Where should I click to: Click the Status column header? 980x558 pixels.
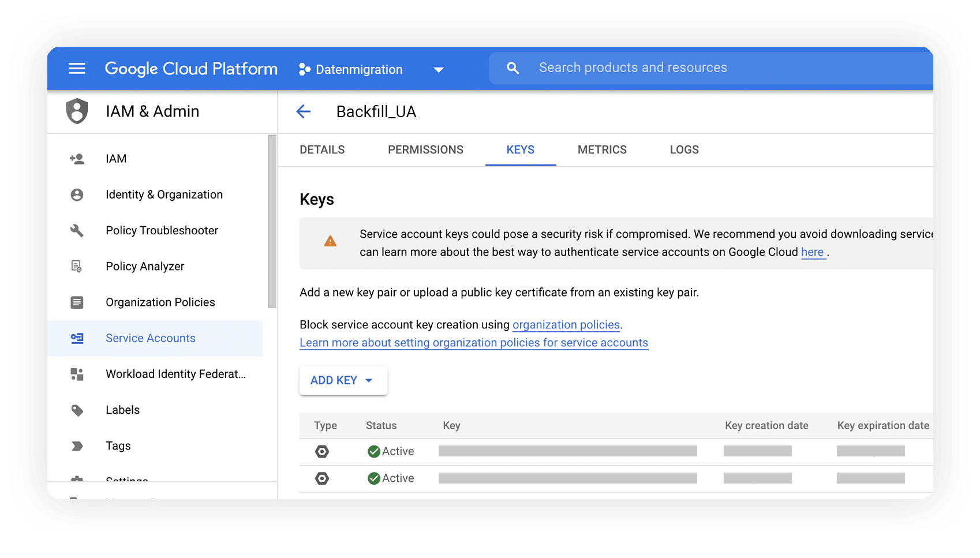click(381, 426)
